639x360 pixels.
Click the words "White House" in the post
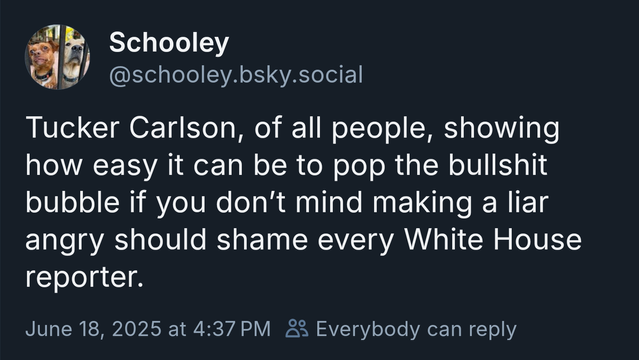point(493,240)
